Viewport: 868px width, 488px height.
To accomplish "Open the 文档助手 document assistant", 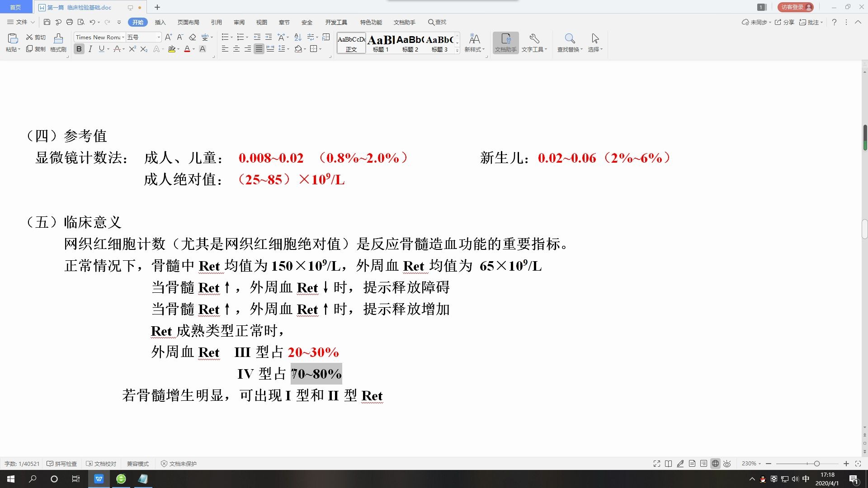I will pyautogui.click(x=505, y=43).
